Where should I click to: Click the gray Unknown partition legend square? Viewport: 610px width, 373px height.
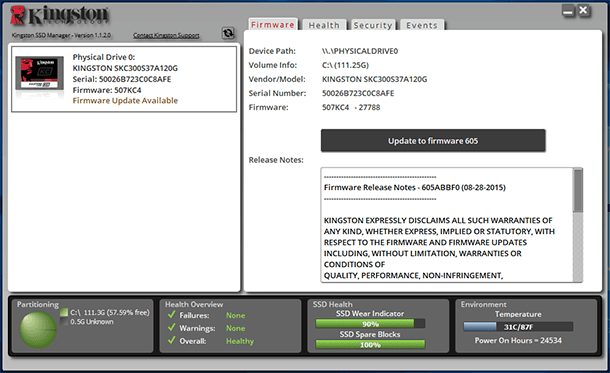pyautogui.click(x=64, y=322)
